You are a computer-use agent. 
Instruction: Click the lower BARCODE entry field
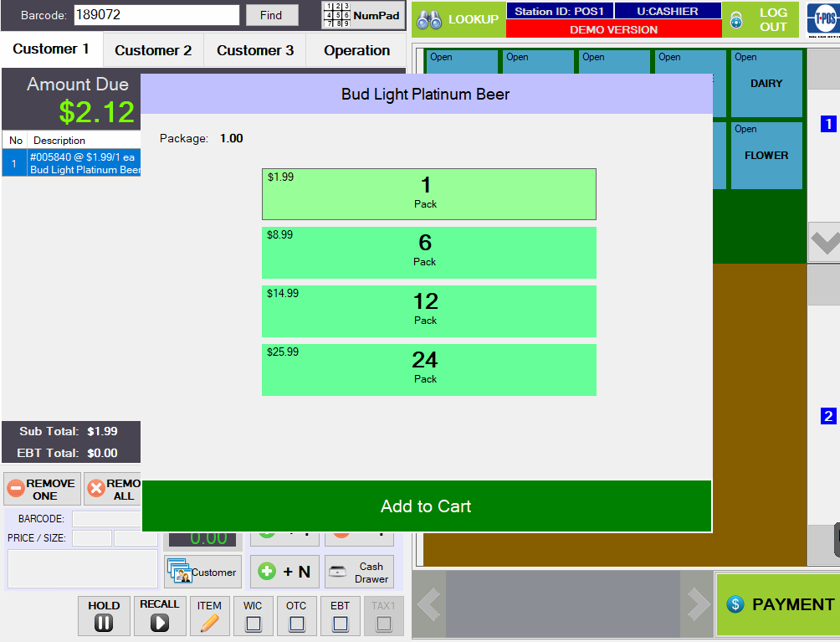pyautogui.click(x=106, y=519)
